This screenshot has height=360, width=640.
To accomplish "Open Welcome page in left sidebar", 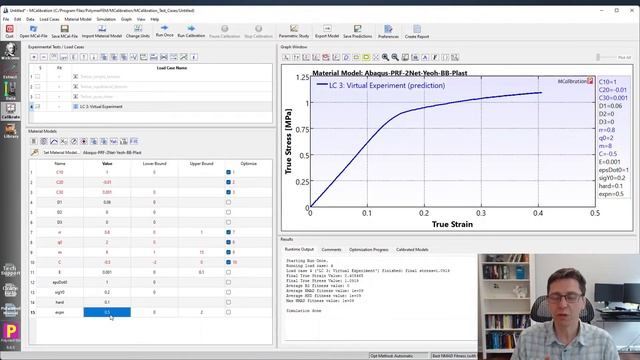I will (x=10, y=52).
